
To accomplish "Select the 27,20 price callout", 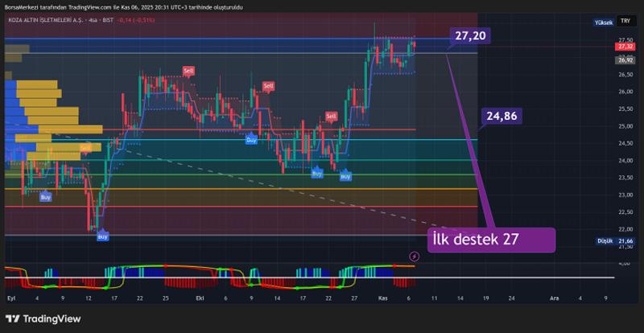I will pos(469,36).
